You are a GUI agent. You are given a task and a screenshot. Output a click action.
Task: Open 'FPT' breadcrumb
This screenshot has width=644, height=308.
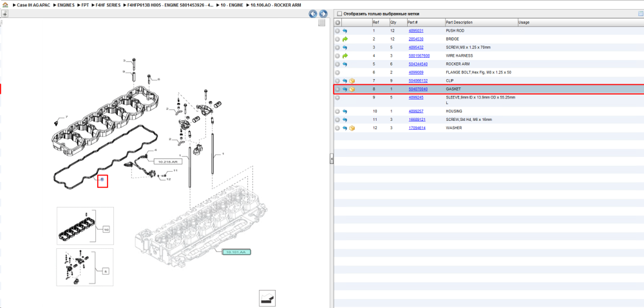pyautogui.click(x=85, y=5)
